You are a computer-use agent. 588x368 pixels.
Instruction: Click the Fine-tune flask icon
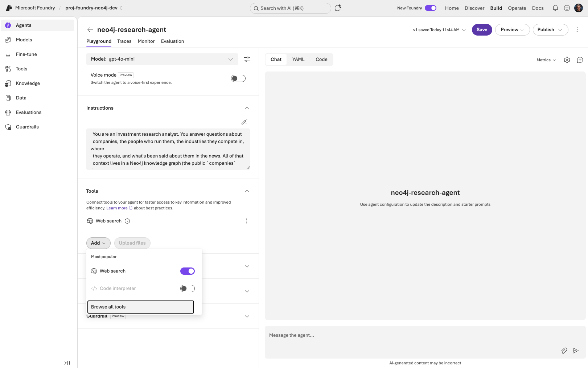point(8,54)
